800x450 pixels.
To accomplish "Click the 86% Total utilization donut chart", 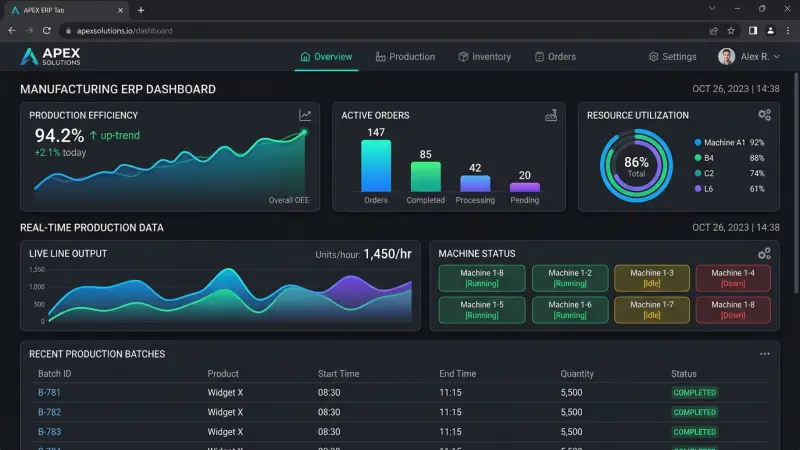I will click(x=636, y=166).
